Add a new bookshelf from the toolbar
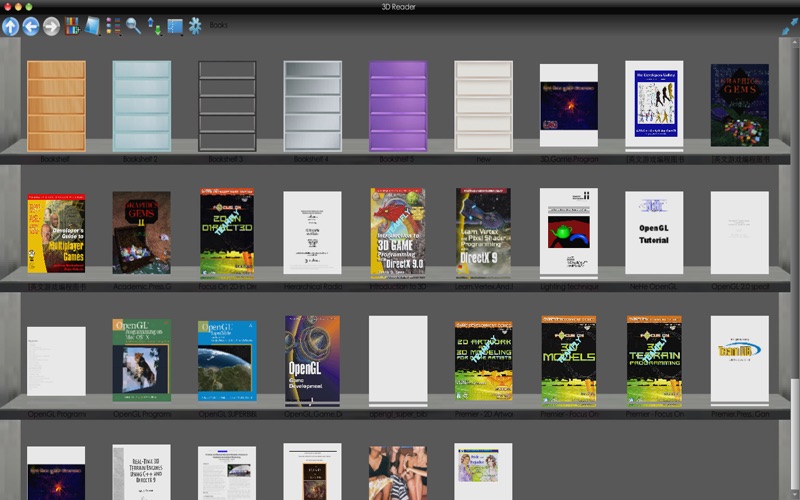This screenshot has height=500, width=800. click(x=72, y=26)
